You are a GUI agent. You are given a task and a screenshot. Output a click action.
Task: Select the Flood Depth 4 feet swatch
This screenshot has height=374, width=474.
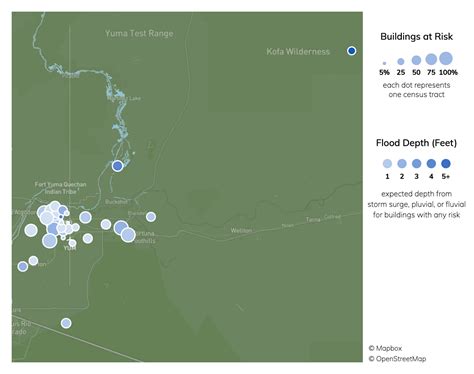tap(431, 164)
